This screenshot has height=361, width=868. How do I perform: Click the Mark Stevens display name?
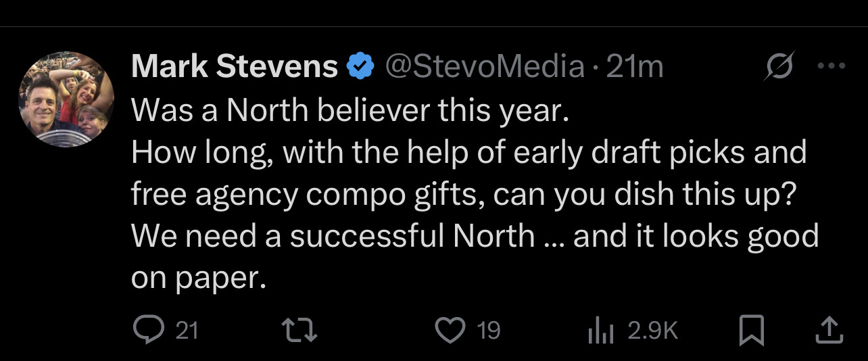(x=234, y=67)
